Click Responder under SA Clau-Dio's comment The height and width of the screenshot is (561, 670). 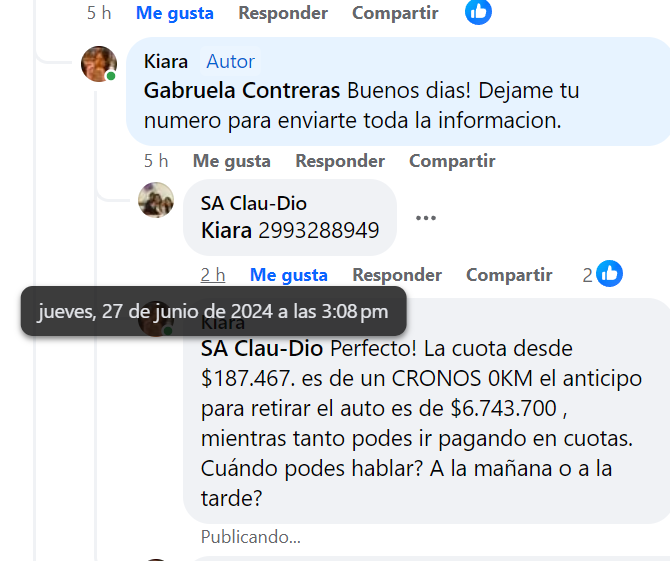coord(397,275)
